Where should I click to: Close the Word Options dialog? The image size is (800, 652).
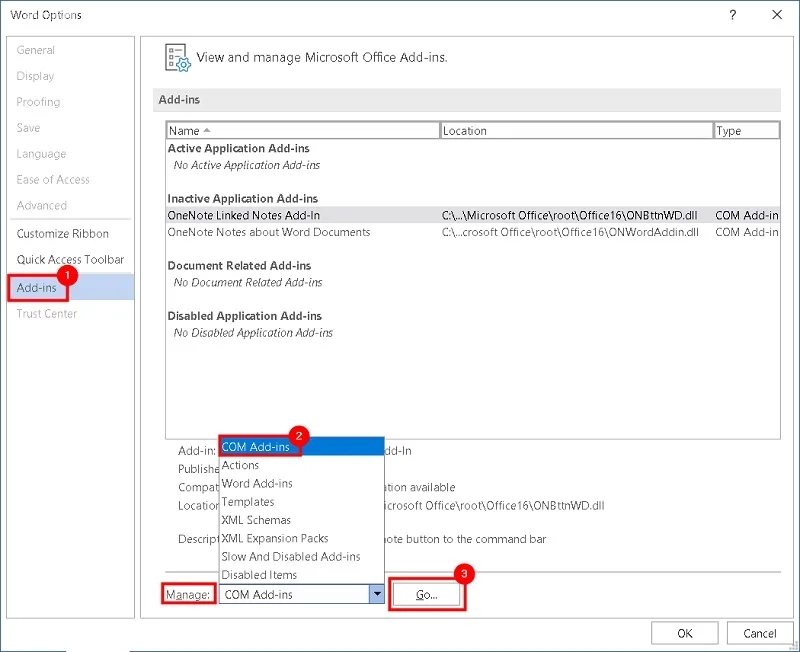(777, 15)
